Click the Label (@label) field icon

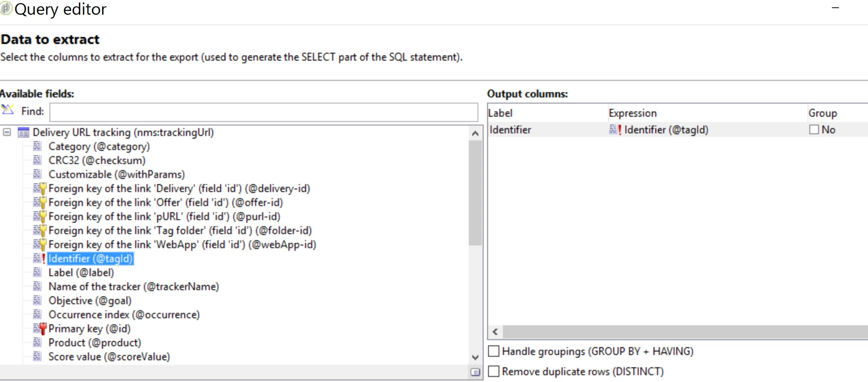tap(38, 272)
